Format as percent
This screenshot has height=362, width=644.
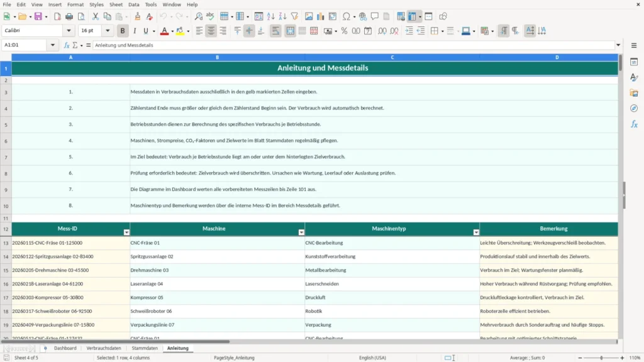pos(344,31)
